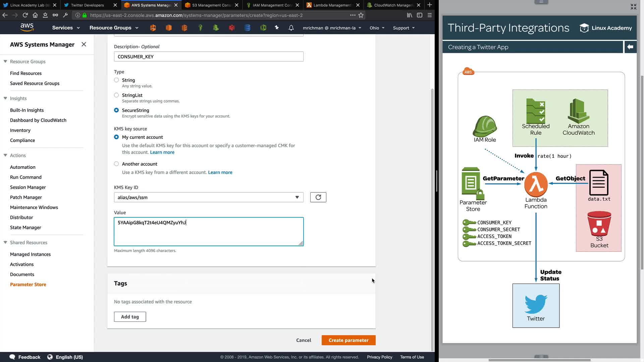Click the pin shortcut icon in AWS navbar
Viewport: 644px width, 362px height.
[x=277, y=28]
